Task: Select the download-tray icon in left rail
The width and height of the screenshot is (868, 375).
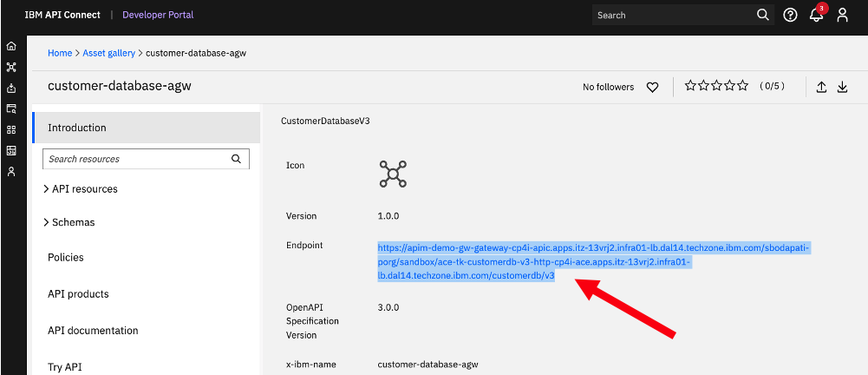Action: [x=11, y=88]
